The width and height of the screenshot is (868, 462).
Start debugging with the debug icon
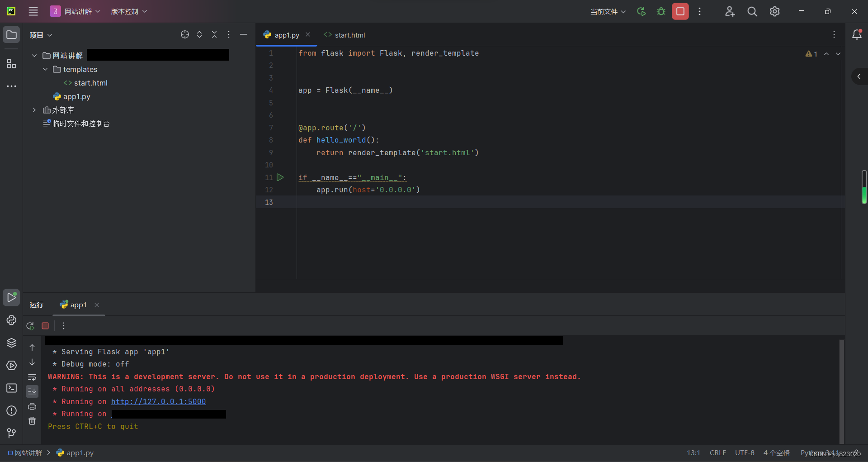[x=661, y=11]
